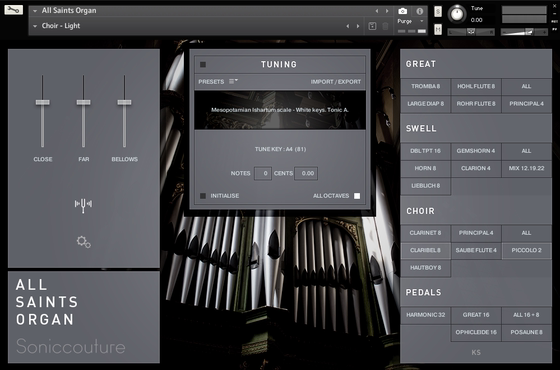Go to previous instrument arrow
The image size is (560, 370).
click(x=377, y=11)
